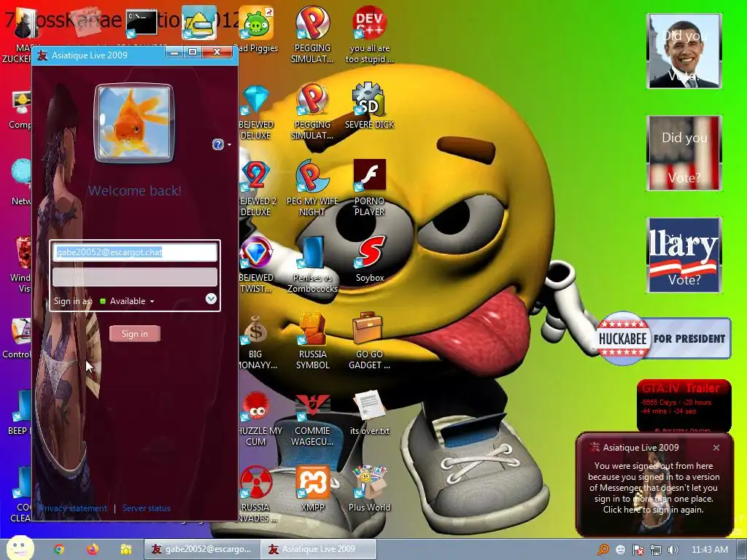
Task: Focus the password field under the email address
Action: 135,277
